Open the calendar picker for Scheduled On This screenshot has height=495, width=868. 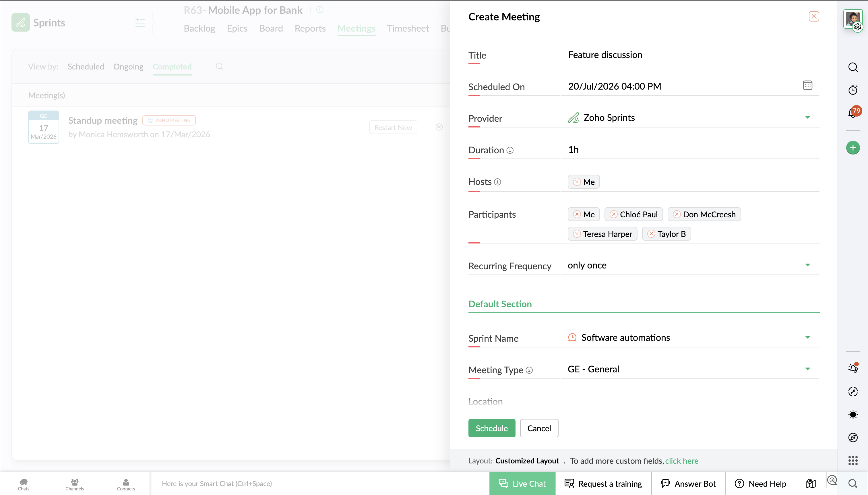[807, 85]
